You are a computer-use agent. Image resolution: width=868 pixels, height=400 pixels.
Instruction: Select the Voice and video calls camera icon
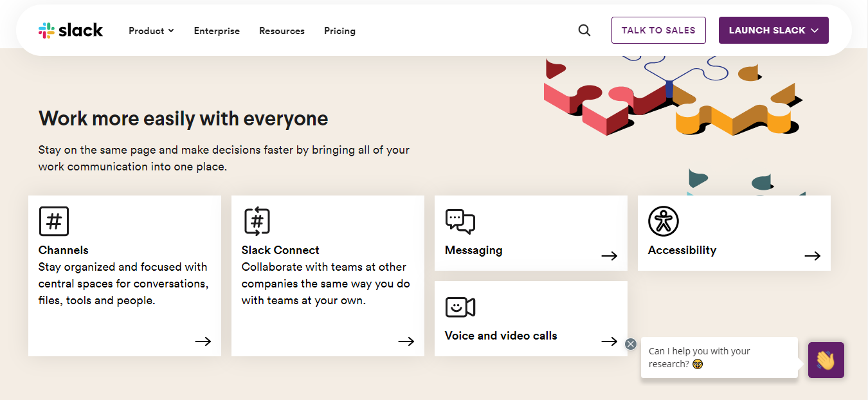[x=460, y=307]
